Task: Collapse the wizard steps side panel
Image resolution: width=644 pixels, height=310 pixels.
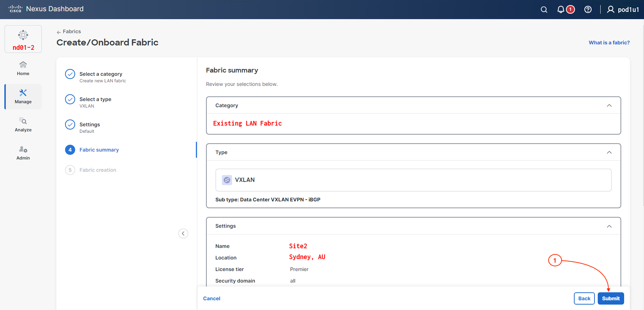Action: 183,233
